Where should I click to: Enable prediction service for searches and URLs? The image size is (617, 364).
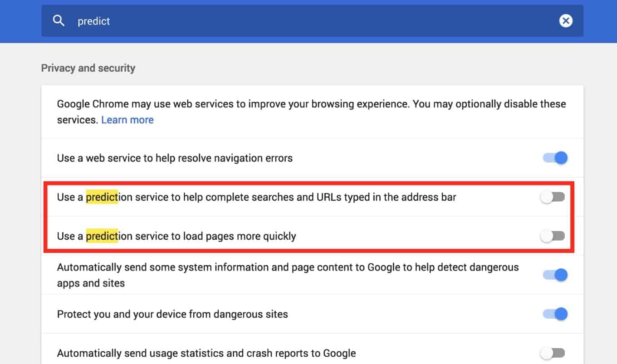pos(553,197)
